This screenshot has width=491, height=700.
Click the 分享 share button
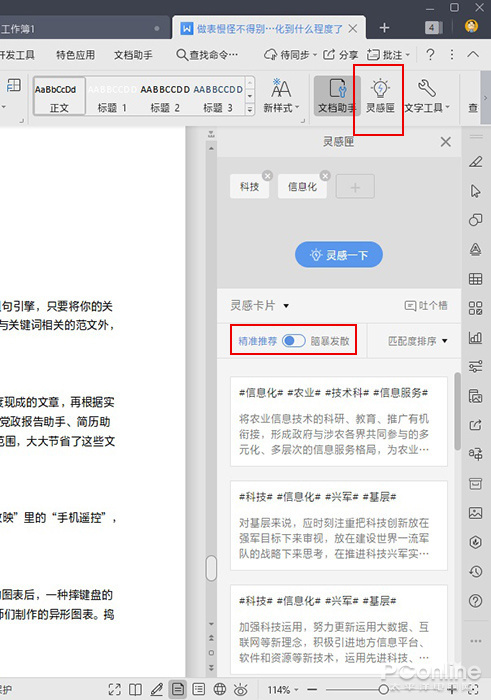[x=341, y=54]
